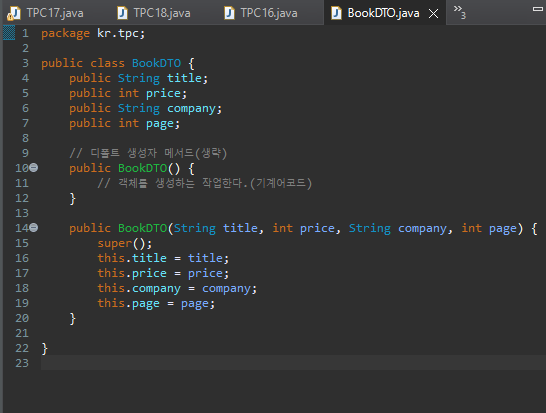Click the Korean comment on line 11

pos(205,183)
